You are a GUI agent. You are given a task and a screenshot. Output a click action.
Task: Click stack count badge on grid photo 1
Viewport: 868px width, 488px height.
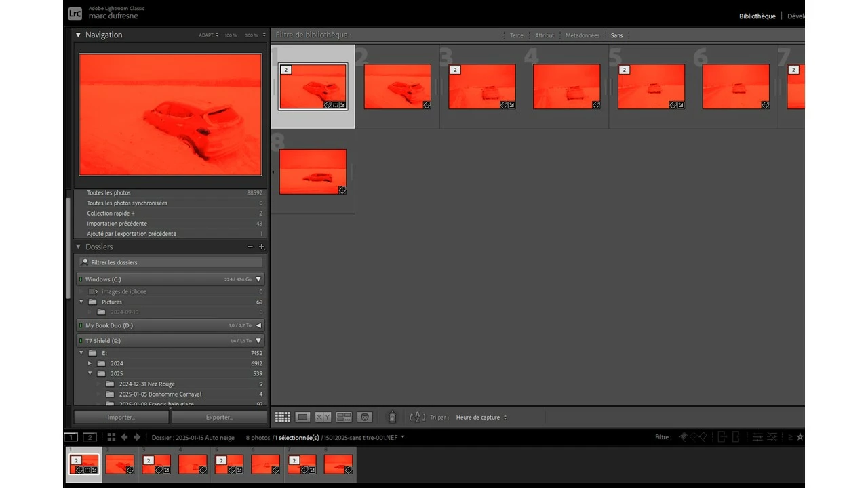point(286,70)
